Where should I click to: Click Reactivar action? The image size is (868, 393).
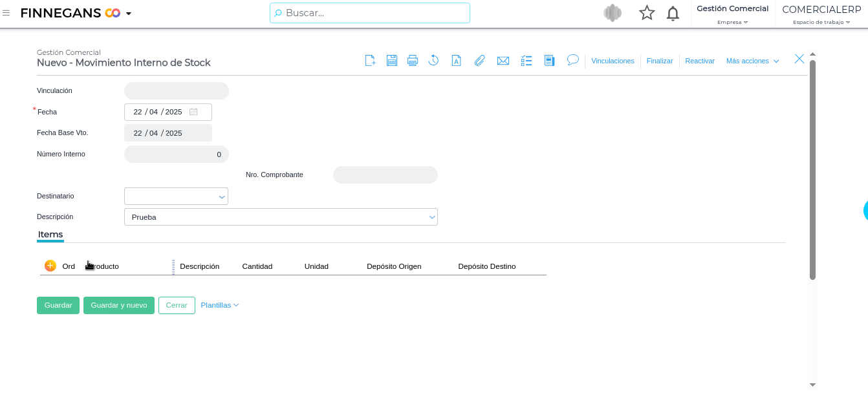(x=700, y=61)
